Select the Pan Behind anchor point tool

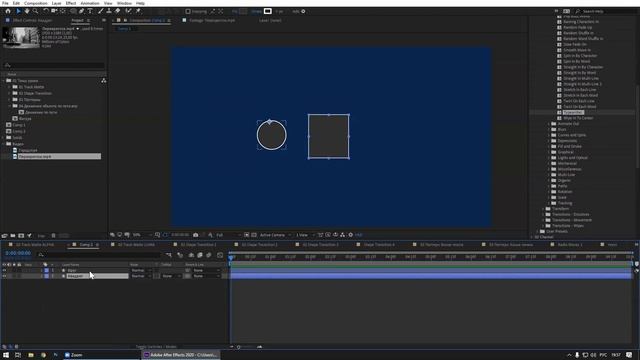click(x=63, y=11)
